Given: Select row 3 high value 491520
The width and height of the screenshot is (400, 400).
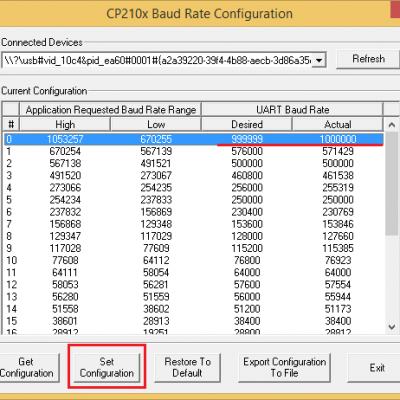Looking at the screenshot, I should (65, 175).
